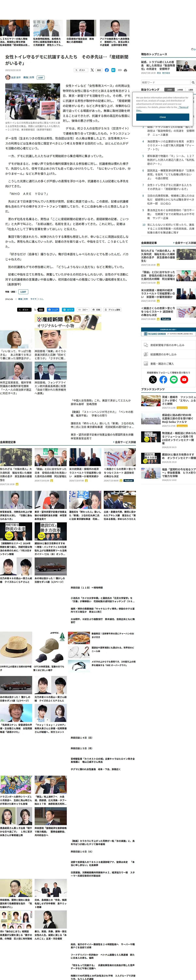The width and height of the screenshot is (196, 980).
Task: Open card 岸田首相、フォンデアライエン欧州委員長
Action: click(51, 378)
